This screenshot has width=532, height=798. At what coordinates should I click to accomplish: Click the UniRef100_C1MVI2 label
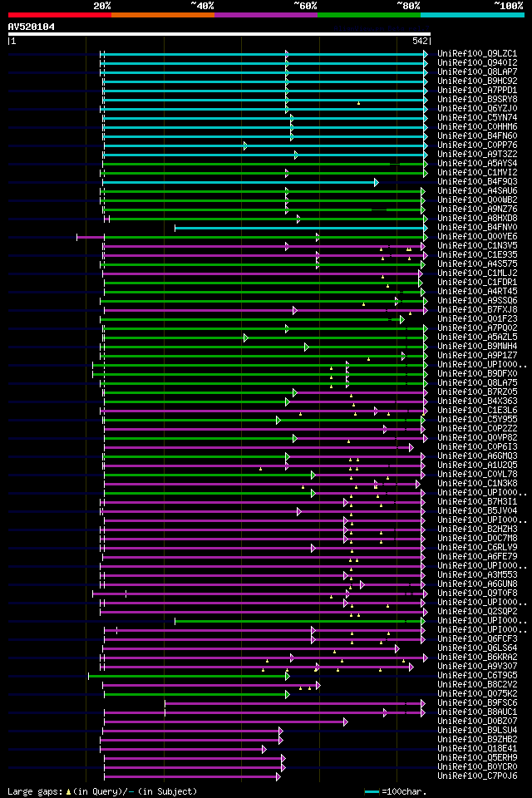(x=477, y=173)
